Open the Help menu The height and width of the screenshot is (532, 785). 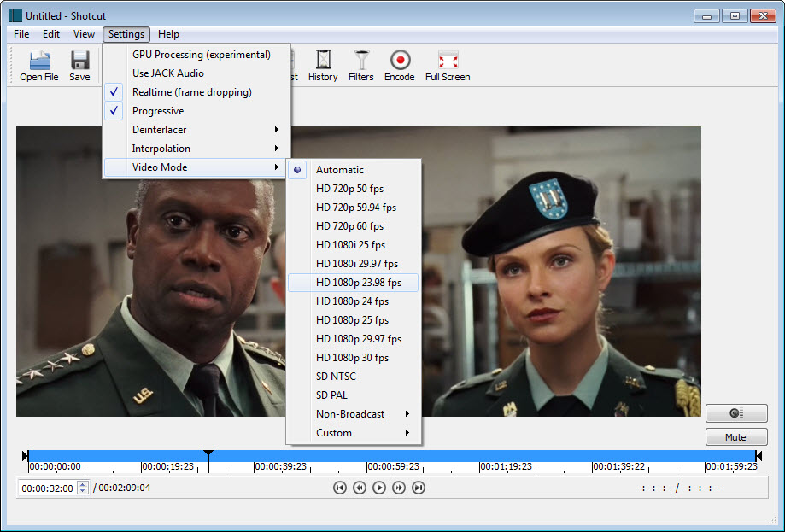[x=168, y=34]
